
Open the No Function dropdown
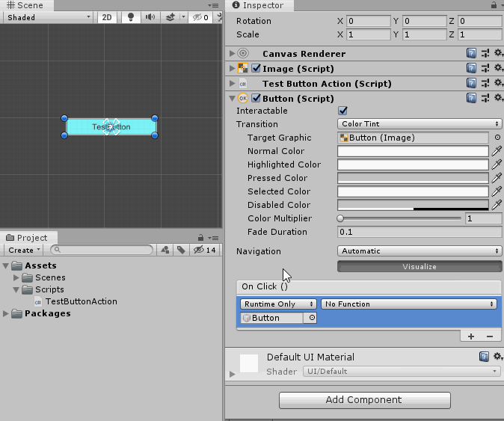point(409,304)
